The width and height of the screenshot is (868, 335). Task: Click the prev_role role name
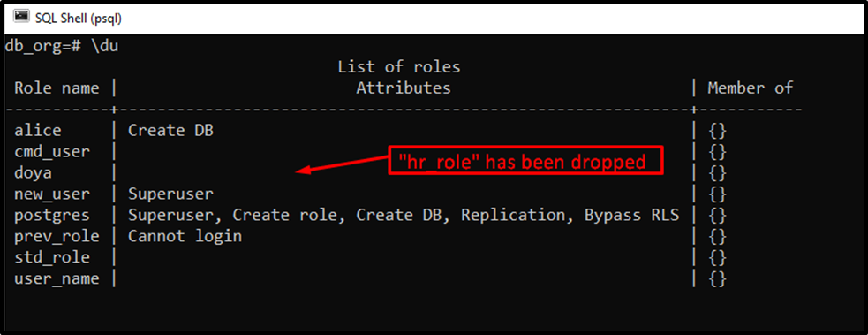(57, 236)
